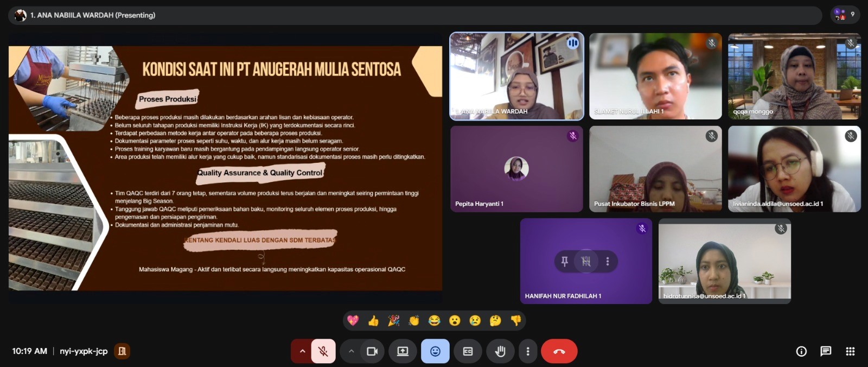Select Pusat Inkubator Bisnis LPPM tile
868x367 pixels.
[655, 169]
